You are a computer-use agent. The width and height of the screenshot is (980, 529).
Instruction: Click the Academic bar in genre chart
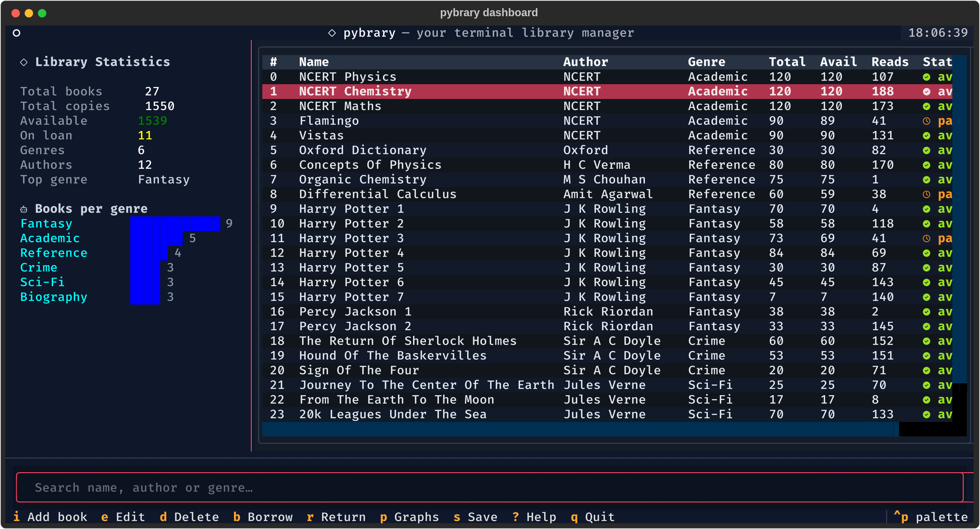coord(156,238)
